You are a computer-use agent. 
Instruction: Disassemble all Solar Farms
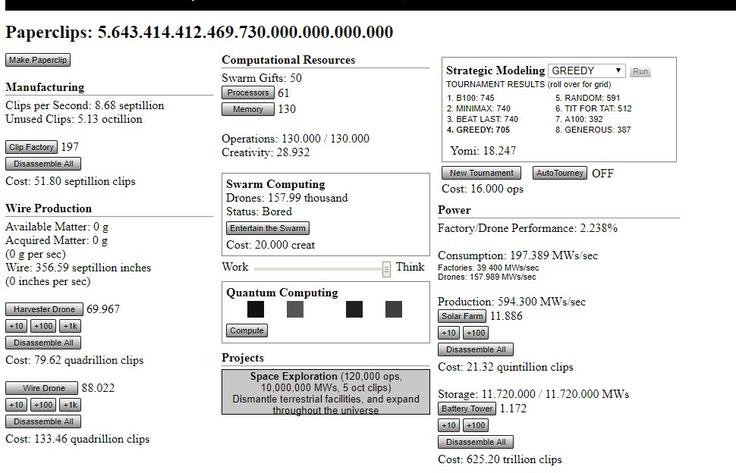click(x=476, y=350)
